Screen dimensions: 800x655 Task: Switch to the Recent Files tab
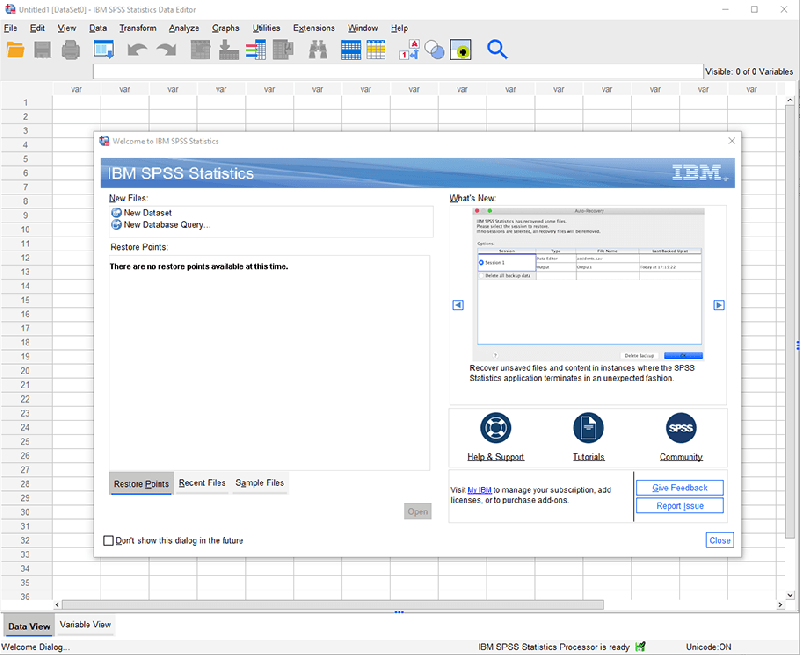202,483
